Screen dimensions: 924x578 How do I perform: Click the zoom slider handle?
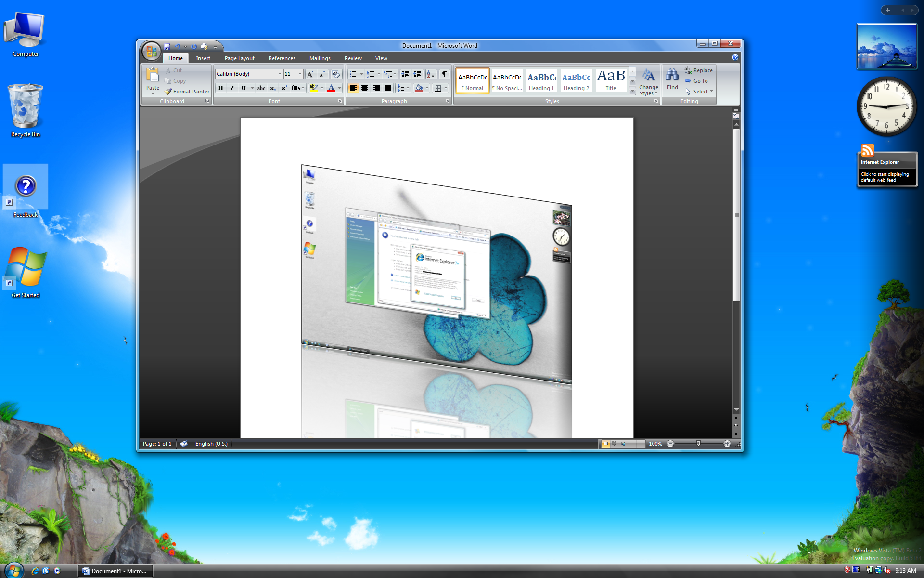698,443
